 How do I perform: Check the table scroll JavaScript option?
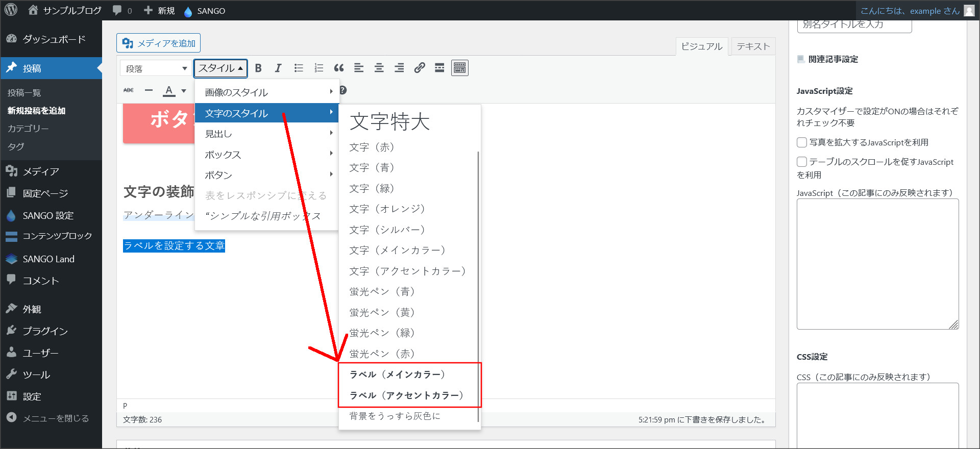coord(802,162)
